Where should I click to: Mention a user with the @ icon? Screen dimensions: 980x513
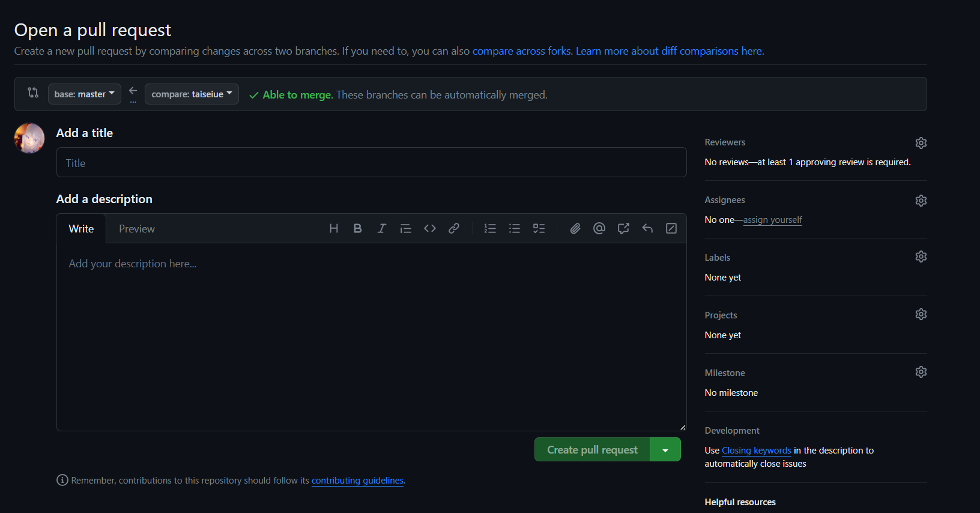(599, 228)
